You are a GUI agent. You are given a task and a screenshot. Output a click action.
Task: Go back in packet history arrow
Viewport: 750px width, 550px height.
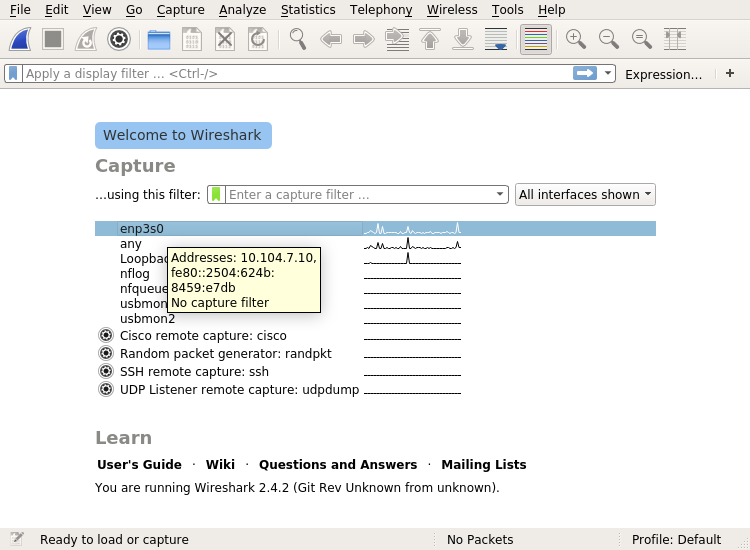click(x=331, y=39)
